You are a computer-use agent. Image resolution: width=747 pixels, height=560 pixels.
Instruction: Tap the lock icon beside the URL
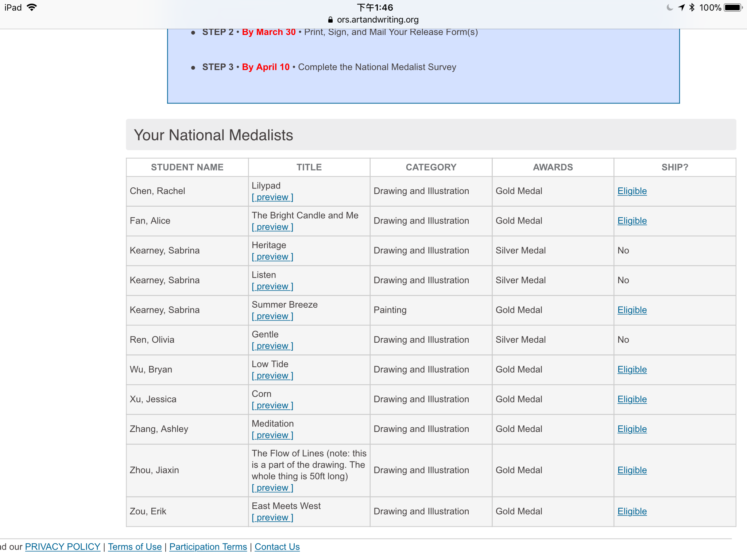tap(330, 20)
